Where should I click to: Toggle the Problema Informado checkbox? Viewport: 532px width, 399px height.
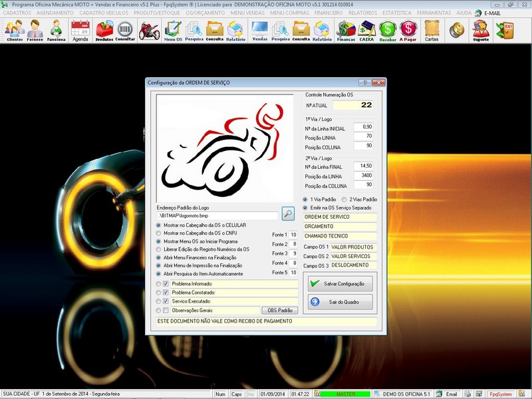click(x=166, y=284)
